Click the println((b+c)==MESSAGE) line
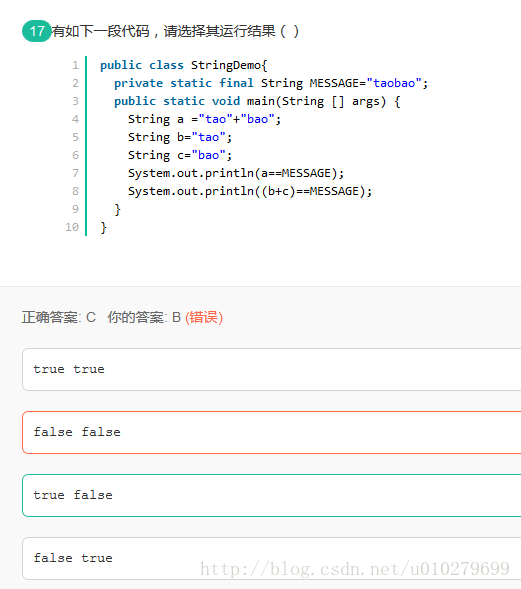 coord(250,191)
